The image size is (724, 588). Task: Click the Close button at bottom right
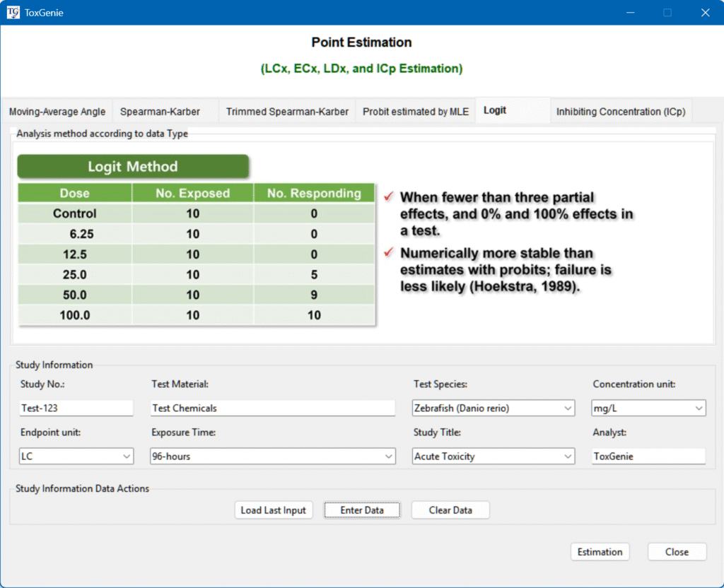pos(677,552)
